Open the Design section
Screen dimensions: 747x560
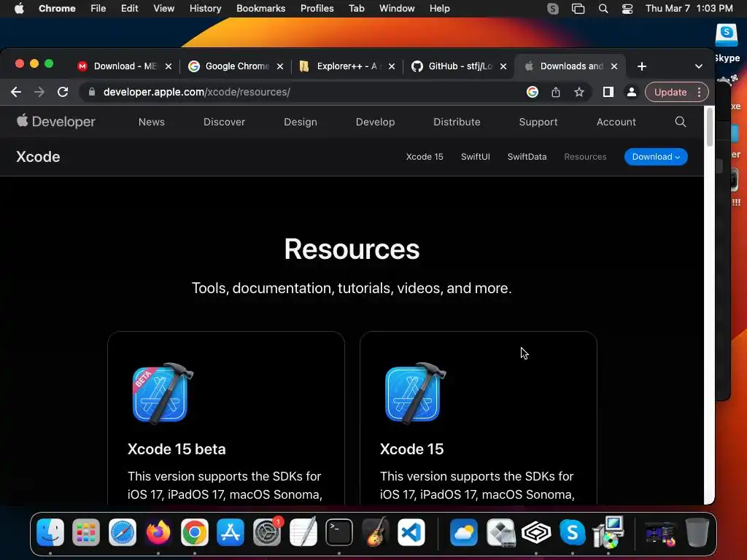[300, 122]
